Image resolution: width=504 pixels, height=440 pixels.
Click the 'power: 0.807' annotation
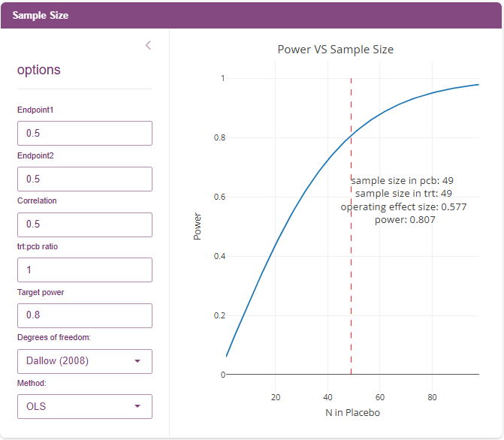405,220
